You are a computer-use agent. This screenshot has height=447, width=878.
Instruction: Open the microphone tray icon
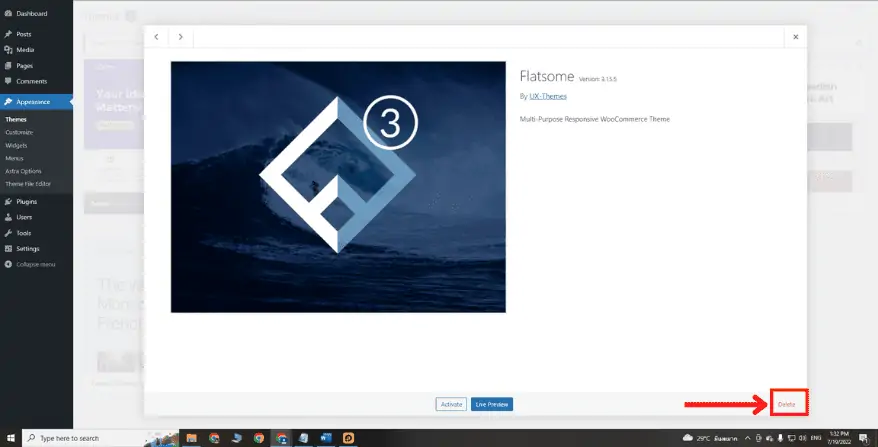[780, 438]
